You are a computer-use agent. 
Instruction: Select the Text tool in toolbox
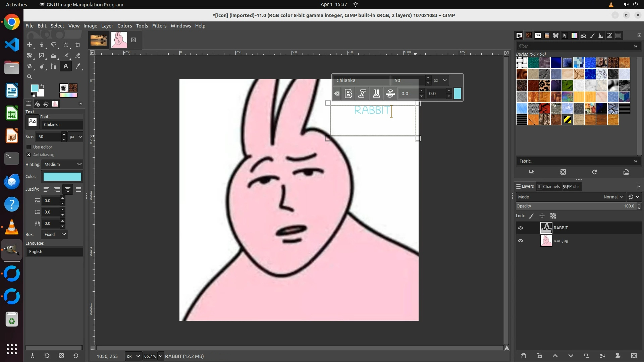pos(66,66)
